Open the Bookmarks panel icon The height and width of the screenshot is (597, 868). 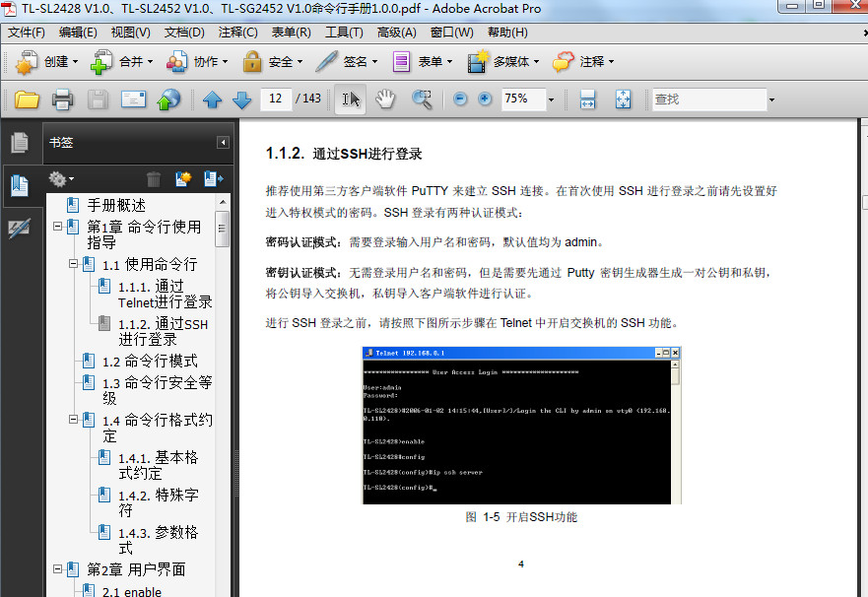(20, 186)
